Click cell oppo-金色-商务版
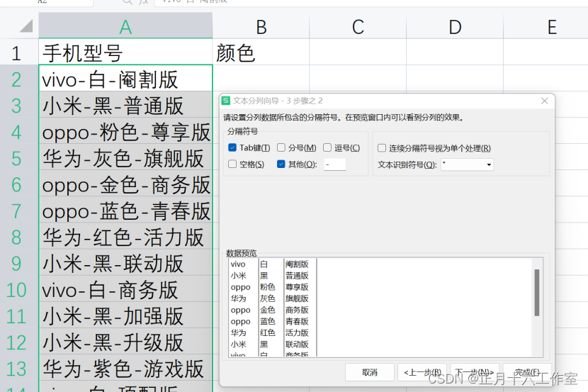This screenshot has width=588, height=392. [125, 184]
